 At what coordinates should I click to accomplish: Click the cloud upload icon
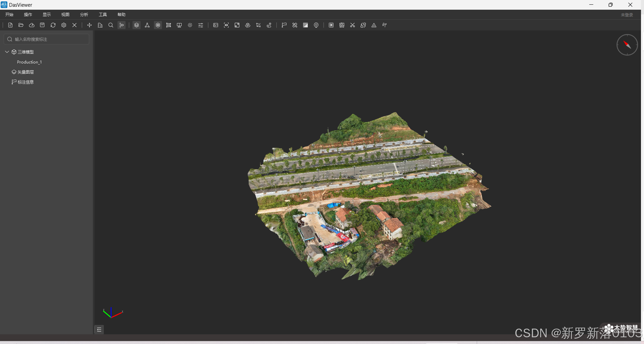[31, 25]
